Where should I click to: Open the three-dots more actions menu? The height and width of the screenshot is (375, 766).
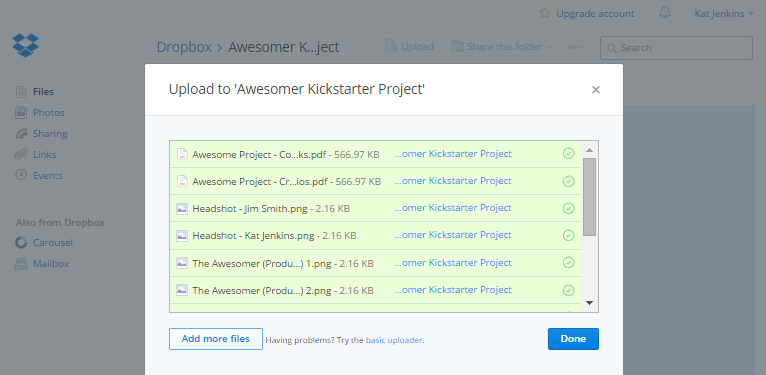[575, 47]
